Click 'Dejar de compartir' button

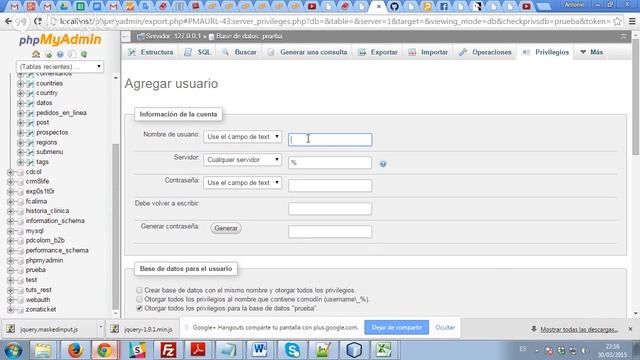point(396,327)
